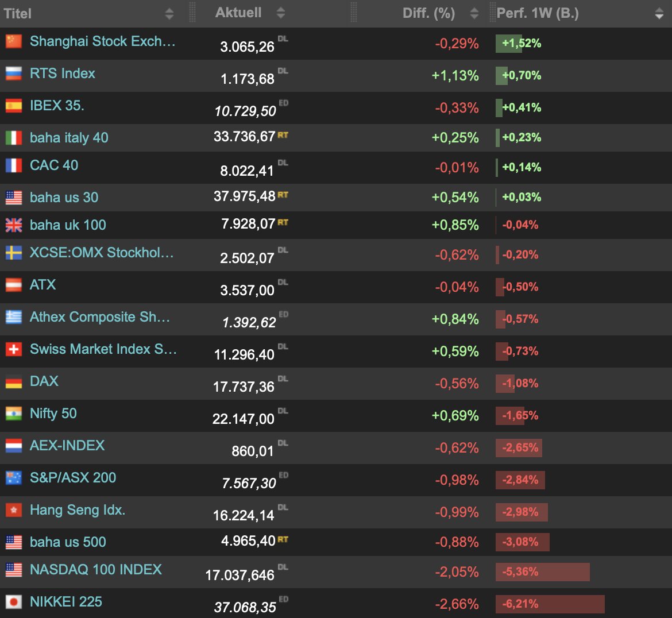Screen dimensions: 672x618
Task: Select the +1,13% diff in the RTS Index row
Action: click(455, 75)
